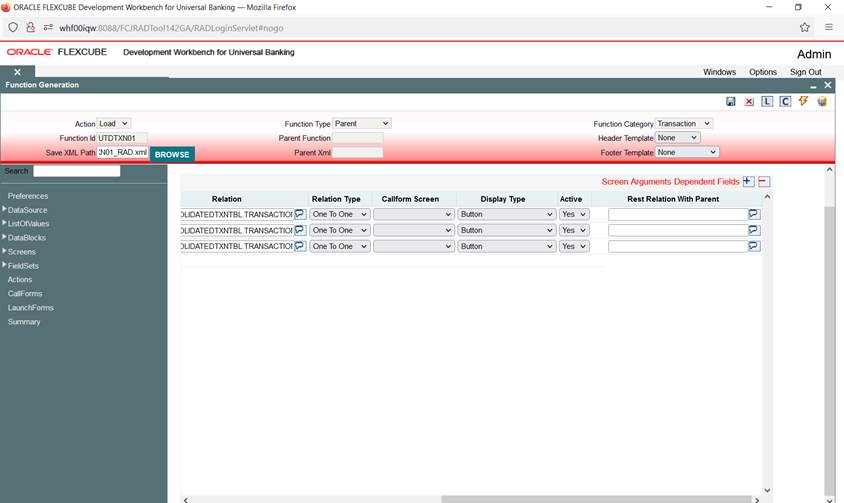Minimize the Function Generation panel
844x503 pixels.
[x=813, y=86]
